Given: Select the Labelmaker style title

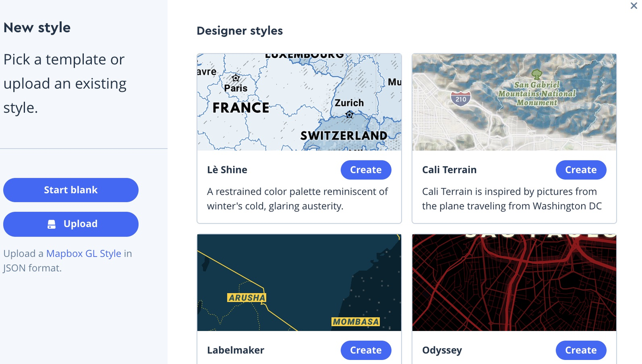Looking at the screenshot, I should coord(235,350).
